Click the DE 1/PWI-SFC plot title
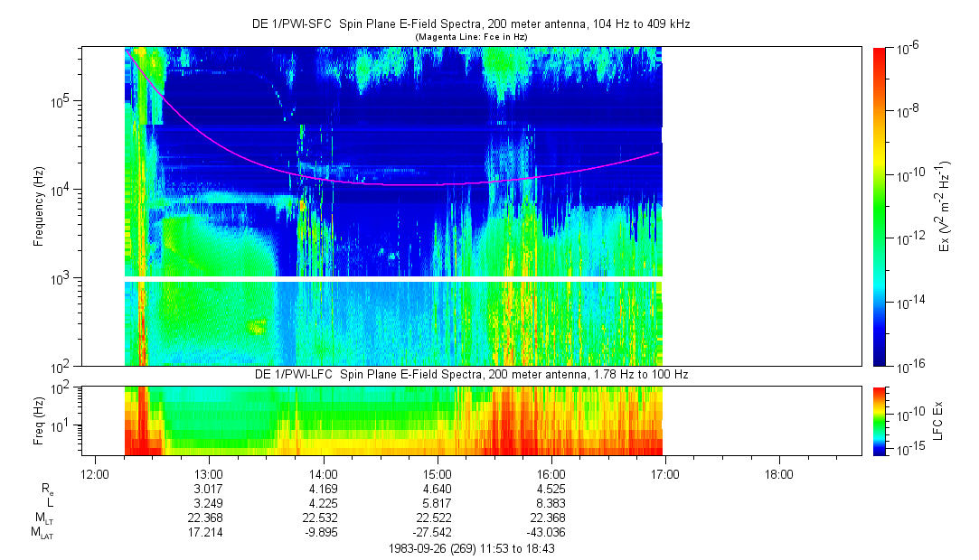The image size is (979, 560). (470, 24)
